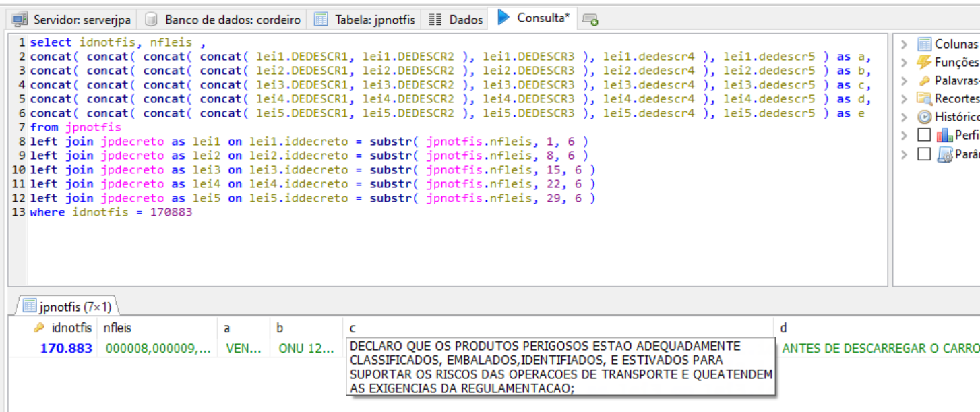Click the Perfil bar chart icon
Viewport: 980px width, 412px height.
tap(944, 136)
